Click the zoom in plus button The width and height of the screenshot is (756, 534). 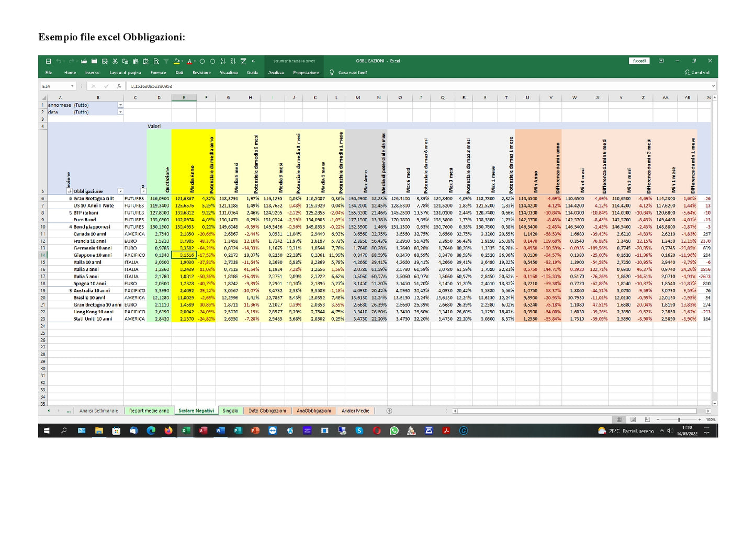coord(699,419)
